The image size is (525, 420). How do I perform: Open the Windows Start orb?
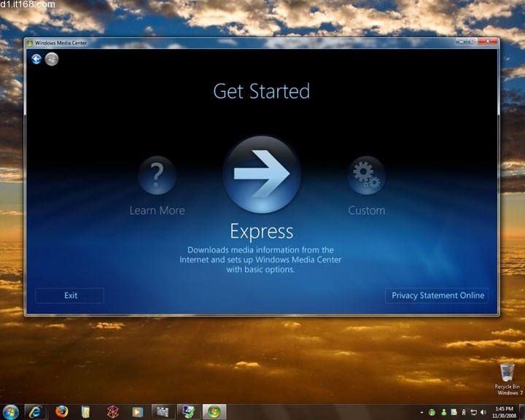coord(11,412)
